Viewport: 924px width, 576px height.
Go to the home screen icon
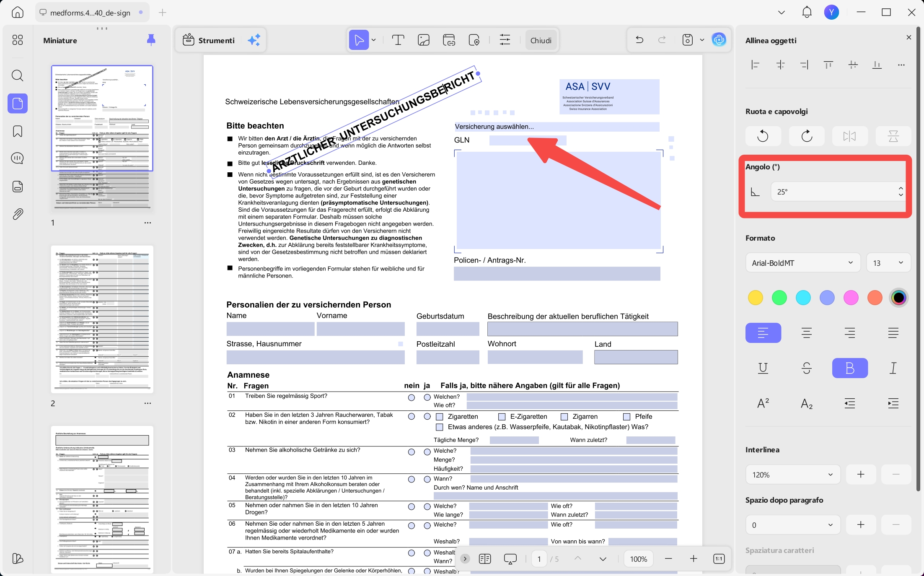click(18, 13)
